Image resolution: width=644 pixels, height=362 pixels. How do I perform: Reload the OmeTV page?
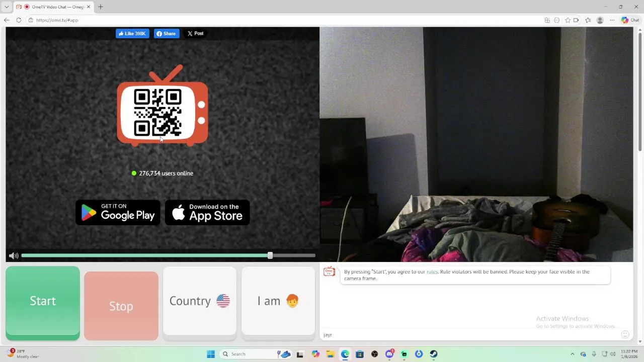[19, 20]
